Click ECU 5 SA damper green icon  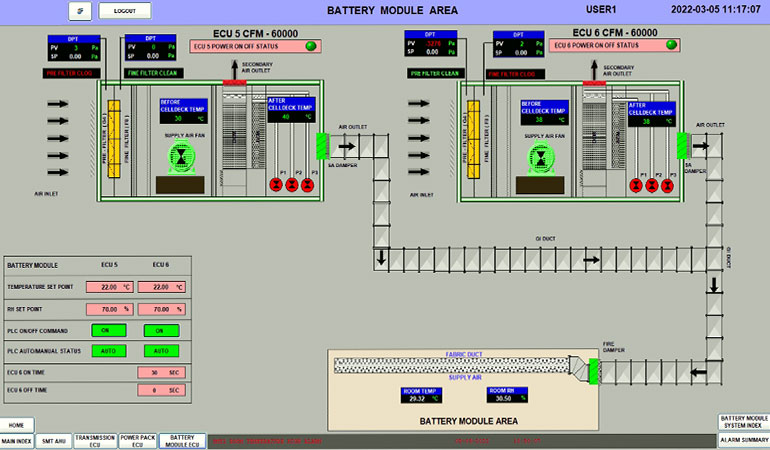pyautogui.click(x=322, y=146)
